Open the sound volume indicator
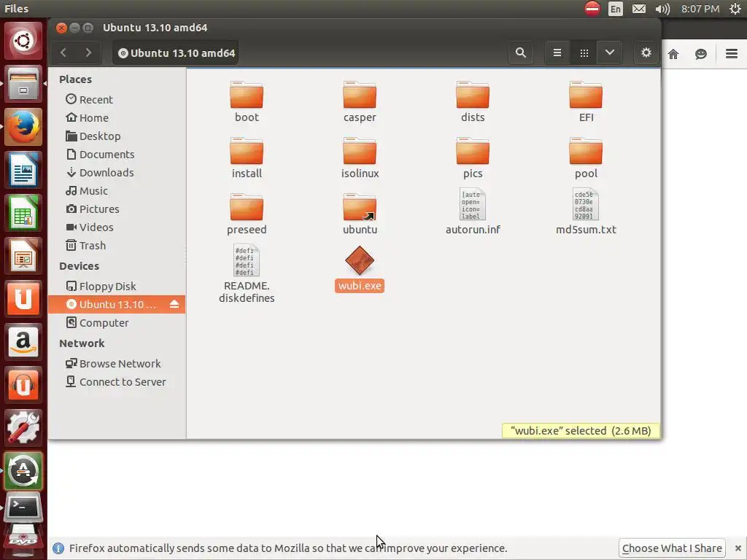The image size is (747, 560). click(662, 9)
